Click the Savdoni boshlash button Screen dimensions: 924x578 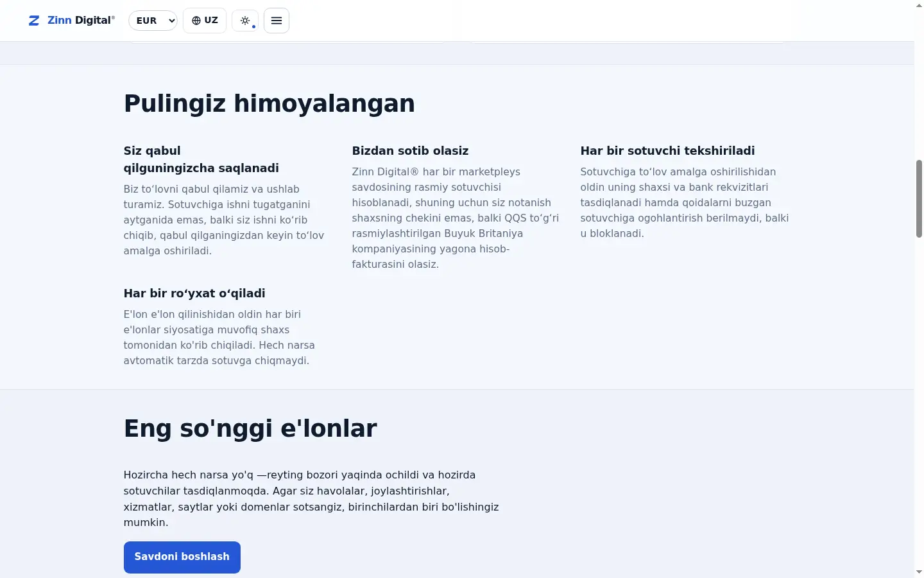[182, 557]
